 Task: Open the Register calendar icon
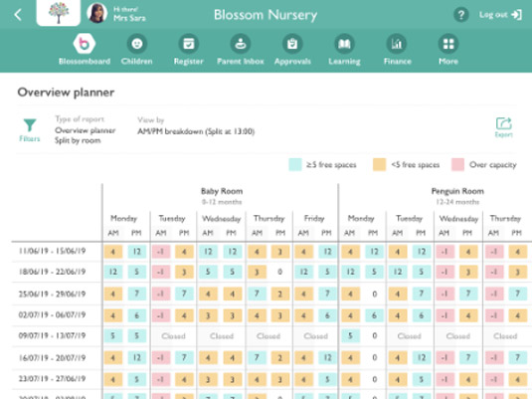[x=189, y=44]
